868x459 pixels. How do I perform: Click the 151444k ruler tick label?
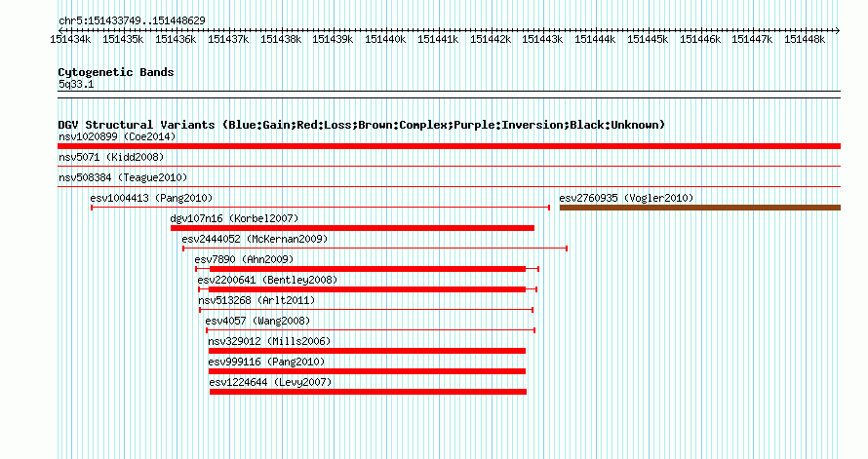[595, 39]
